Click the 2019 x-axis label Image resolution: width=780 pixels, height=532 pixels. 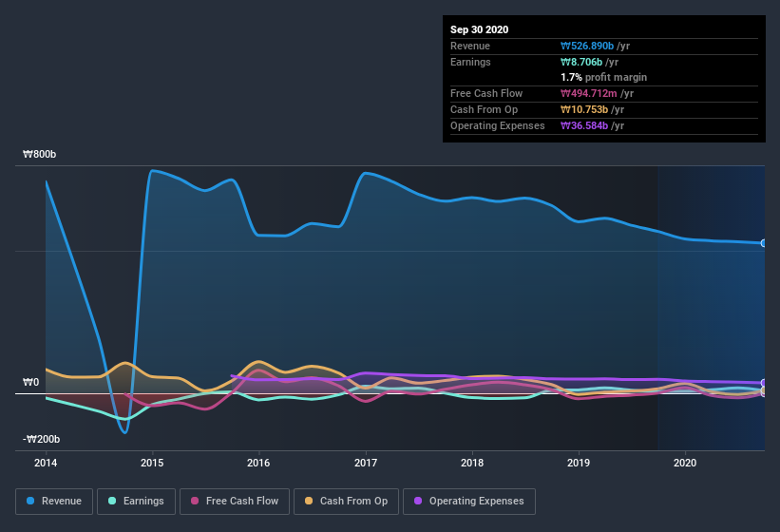579,463
